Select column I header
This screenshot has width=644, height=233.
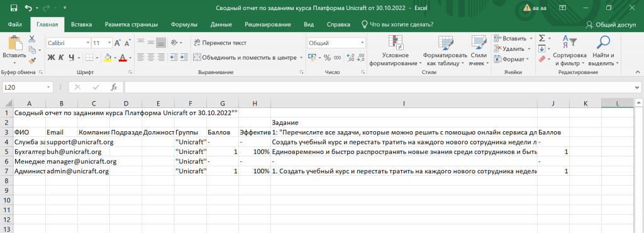pos(404,104)
